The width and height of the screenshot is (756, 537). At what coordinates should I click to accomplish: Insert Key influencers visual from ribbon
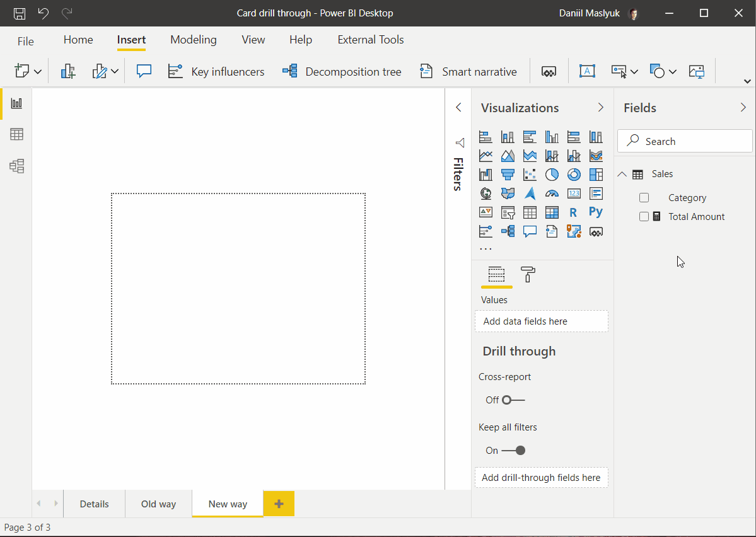[x=216, y=71]
